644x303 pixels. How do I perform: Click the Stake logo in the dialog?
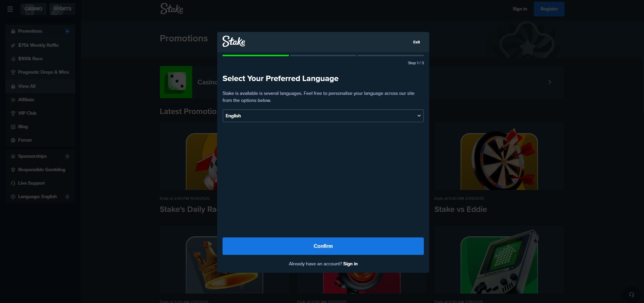click(234, 41)
